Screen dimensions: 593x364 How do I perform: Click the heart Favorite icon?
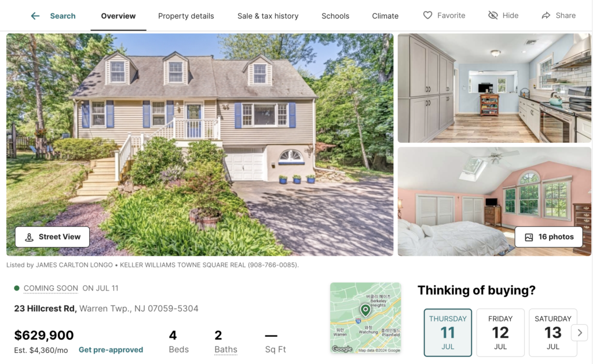(427, 15)
